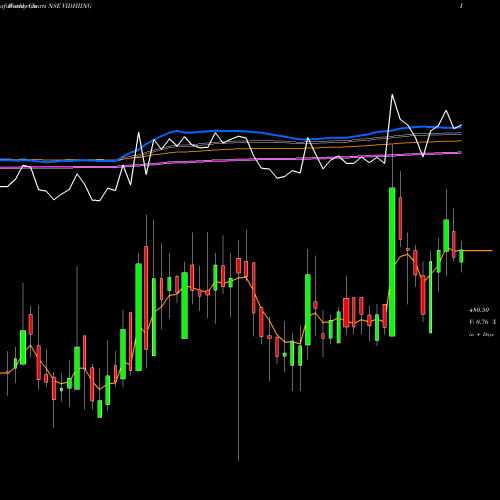This screenshot has height=500, width=500.
Task: Click the last green candlestick at the chart's end
Action: pos(461,256)
